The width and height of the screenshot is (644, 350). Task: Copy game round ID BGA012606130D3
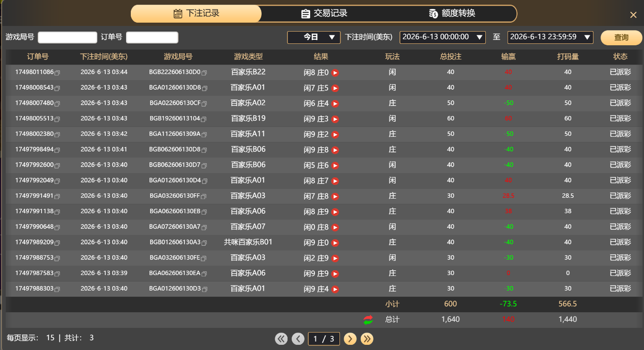click(204, 290)
